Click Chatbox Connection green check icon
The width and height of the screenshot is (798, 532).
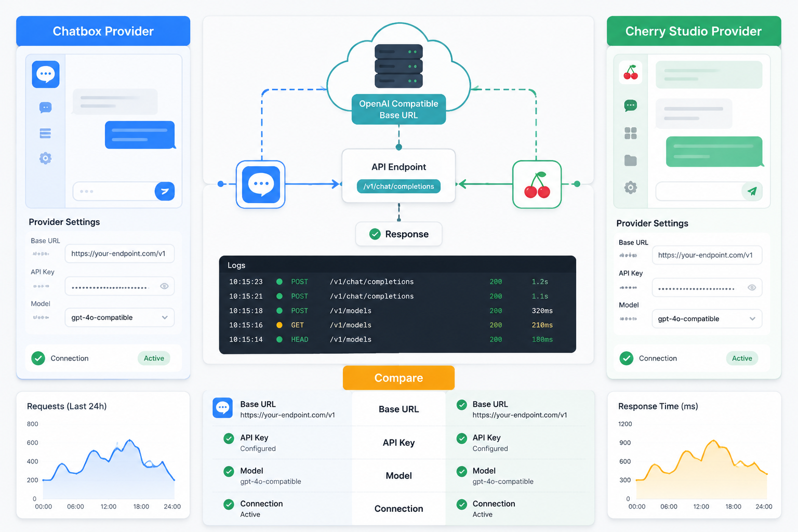coord(38,358)
